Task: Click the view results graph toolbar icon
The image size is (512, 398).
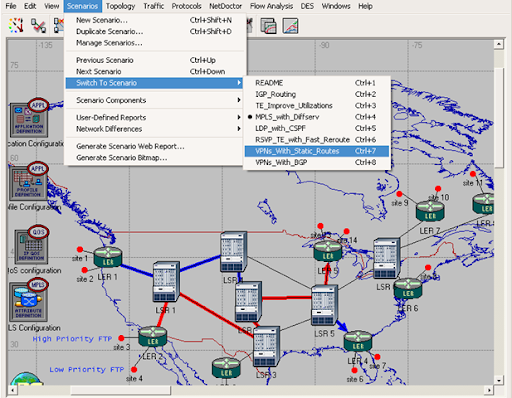Action: pyautogui.click(x=290, y=26)
